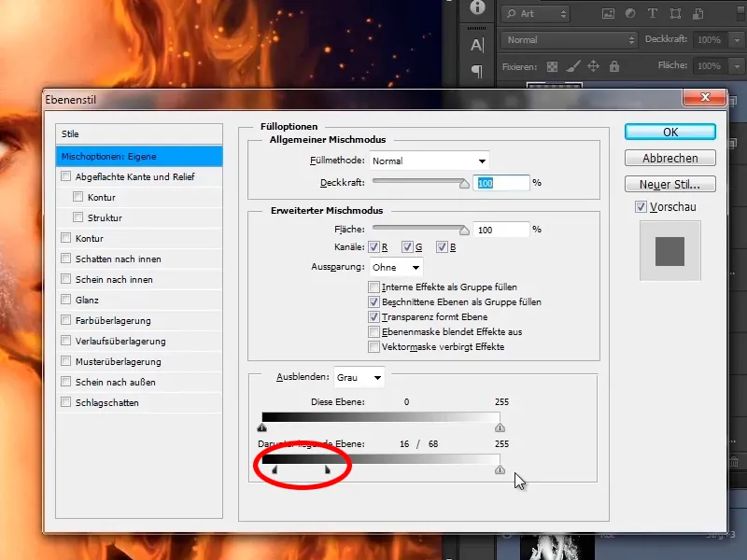
Task: Uncheck Beschnittene Ebenen als Gruppe füllen
Action: point(374,301)
